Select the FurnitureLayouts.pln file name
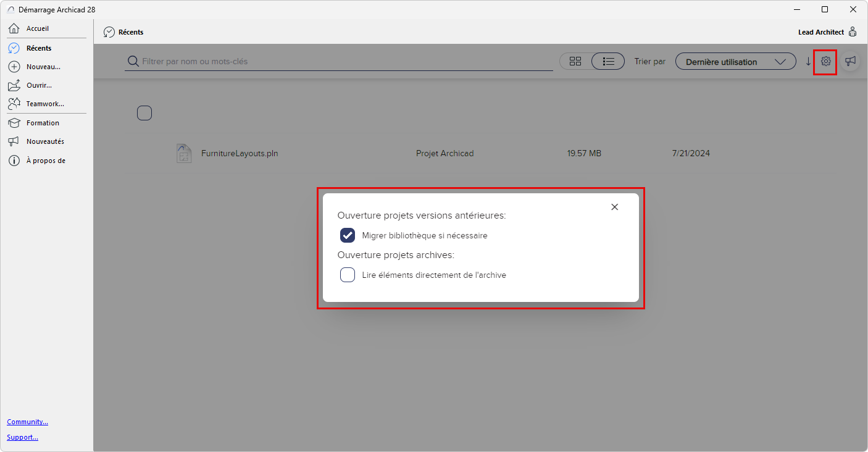This screenshot has height=452, width=868. click(240, 153)
